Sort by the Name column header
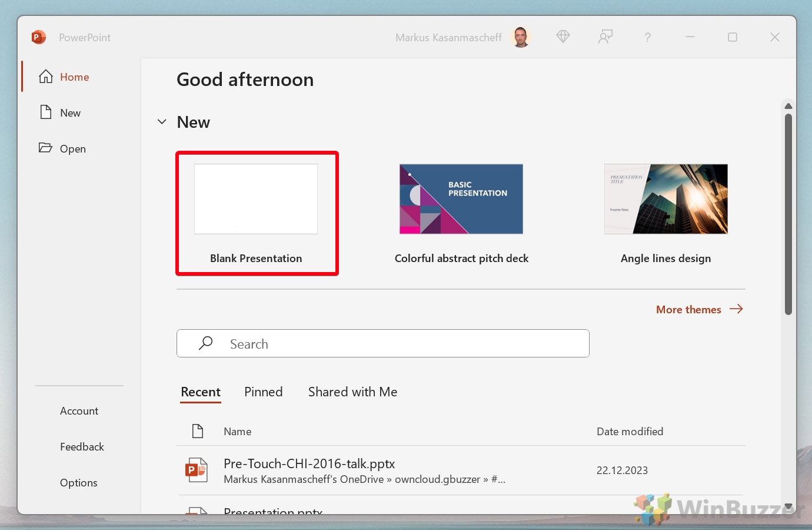 [x=237, y=432]
